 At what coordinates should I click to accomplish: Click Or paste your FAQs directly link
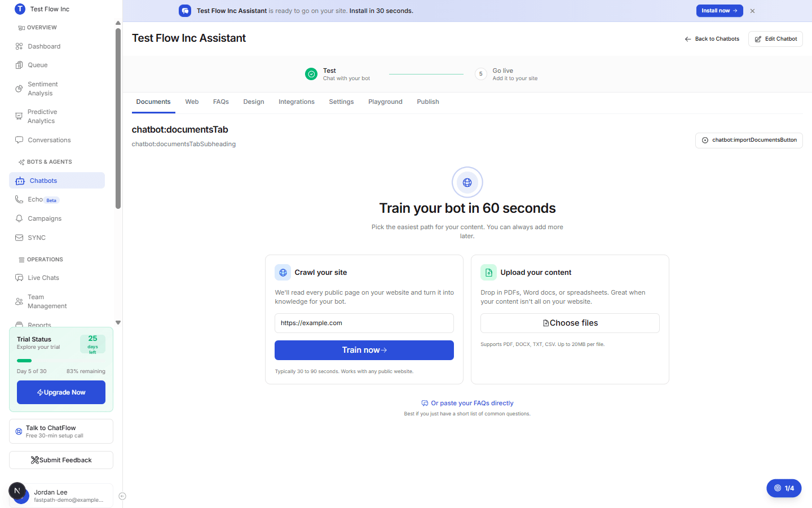pos(467,403)
